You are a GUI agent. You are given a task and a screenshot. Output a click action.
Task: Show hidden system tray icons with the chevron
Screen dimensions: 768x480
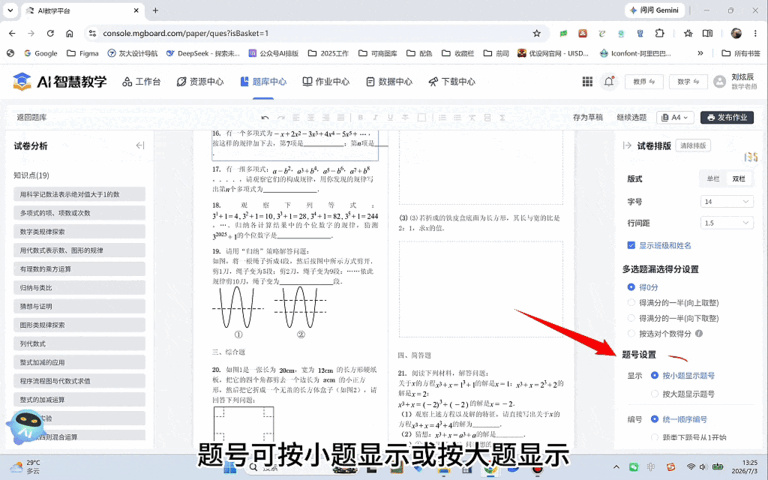click(616, 467)
